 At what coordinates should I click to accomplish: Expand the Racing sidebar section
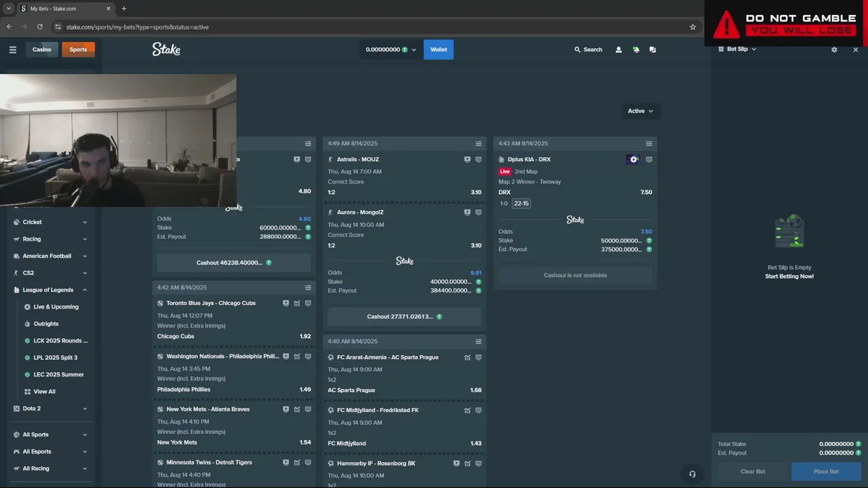50,239
